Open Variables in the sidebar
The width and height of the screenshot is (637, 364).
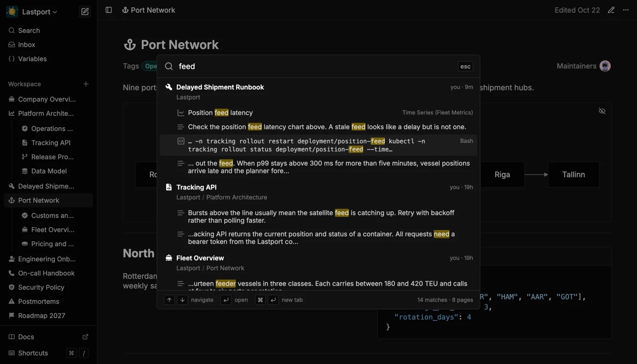[x=49, y=59]
